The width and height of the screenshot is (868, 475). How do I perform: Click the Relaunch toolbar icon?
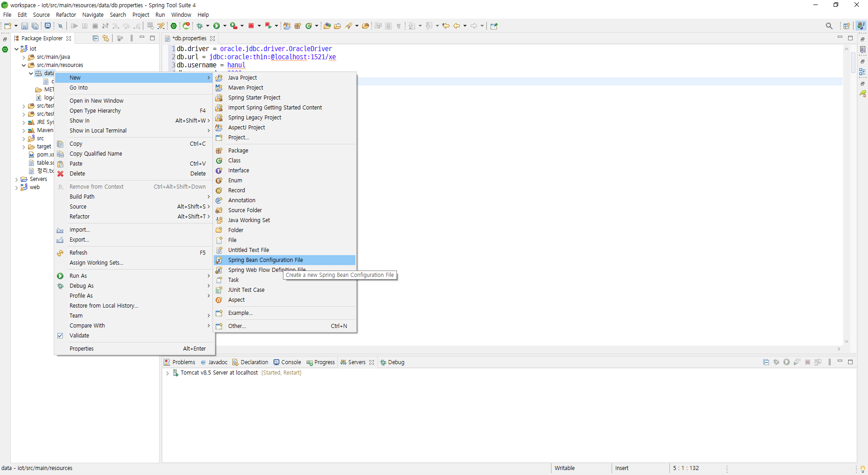[268, 26]
